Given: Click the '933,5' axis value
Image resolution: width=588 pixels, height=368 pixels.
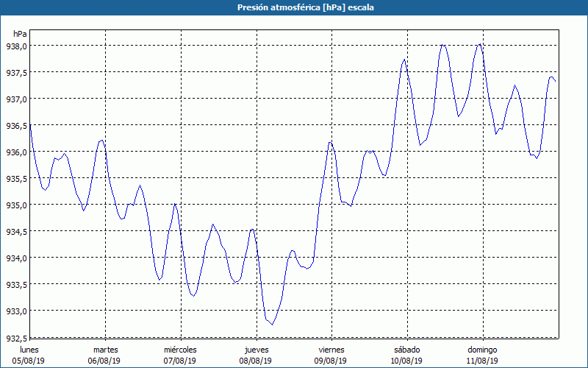Looking at the screenshot, I should 16,285.
